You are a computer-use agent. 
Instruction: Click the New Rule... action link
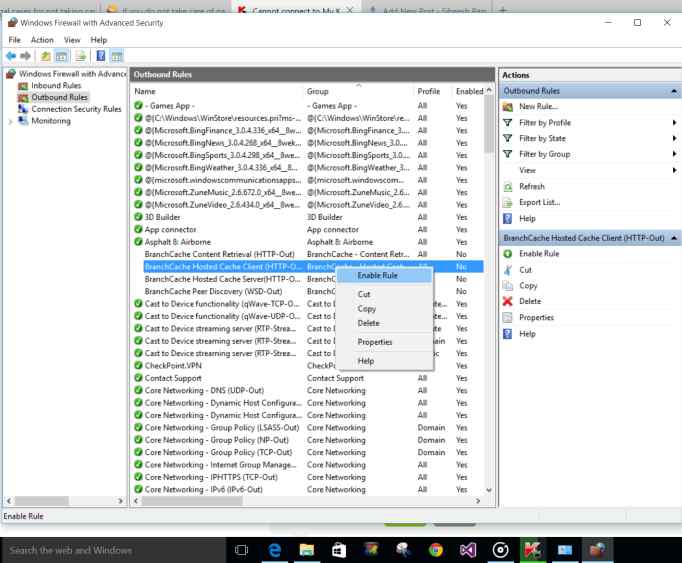pyautogui.click(x=538, y=107)
